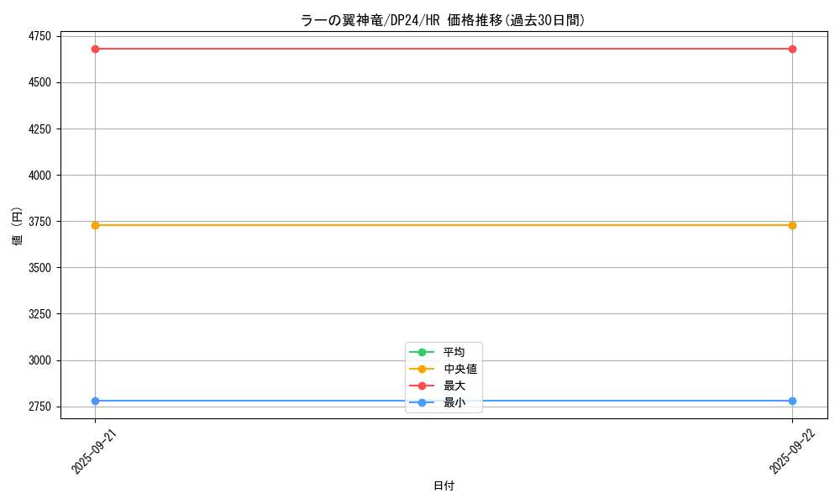Viewport: 840px width, 504px height.
Task: Click the y-axis tick label 3000
Action: 39,360
